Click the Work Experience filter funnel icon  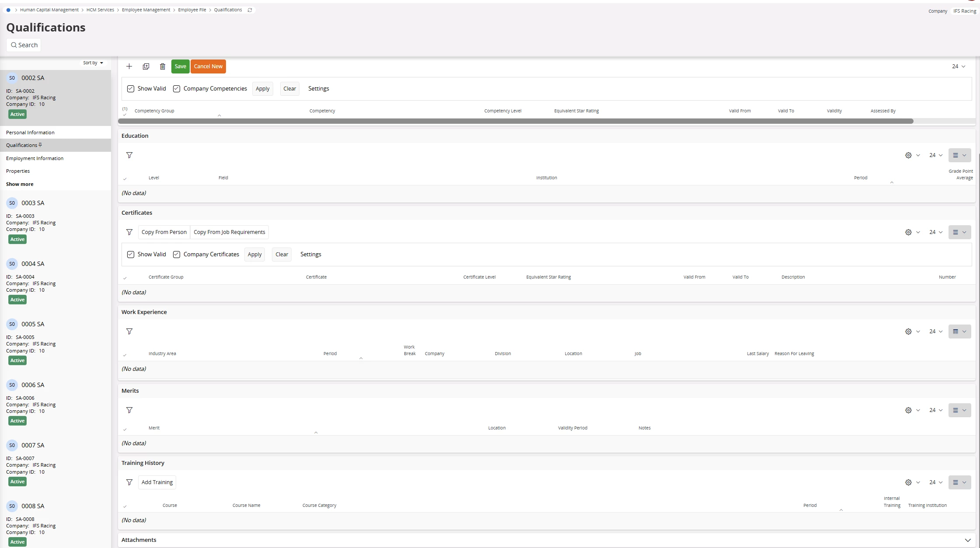(x=129, y=332)
